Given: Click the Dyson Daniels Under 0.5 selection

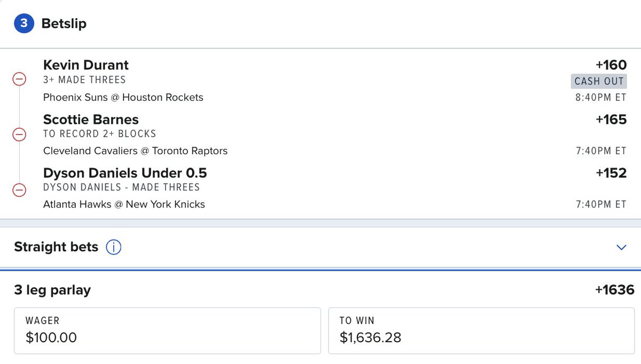Looking at the screenshot, I should tap(125, 173).
